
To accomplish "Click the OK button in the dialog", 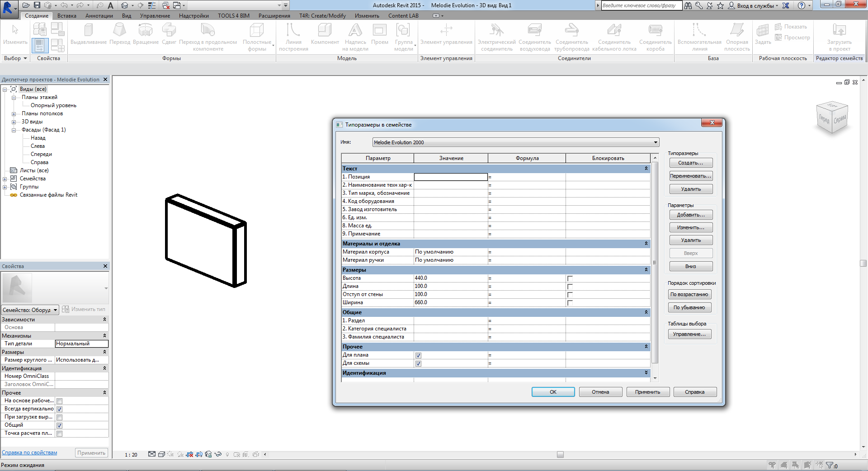I will click(x=553, y=392).
